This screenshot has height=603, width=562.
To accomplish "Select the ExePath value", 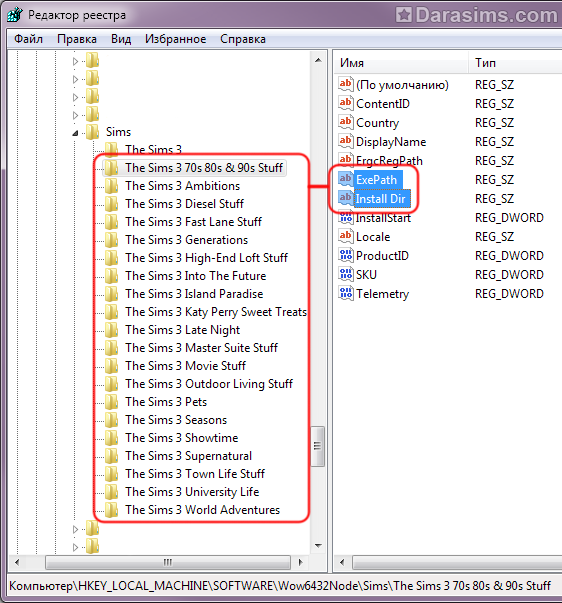I will pyautogui.click(x=376, y=180).
